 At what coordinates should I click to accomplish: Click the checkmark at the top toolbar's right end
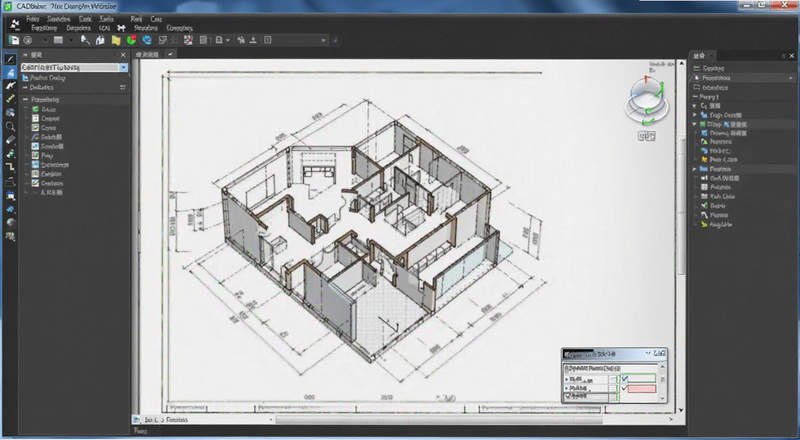[335, 40]
